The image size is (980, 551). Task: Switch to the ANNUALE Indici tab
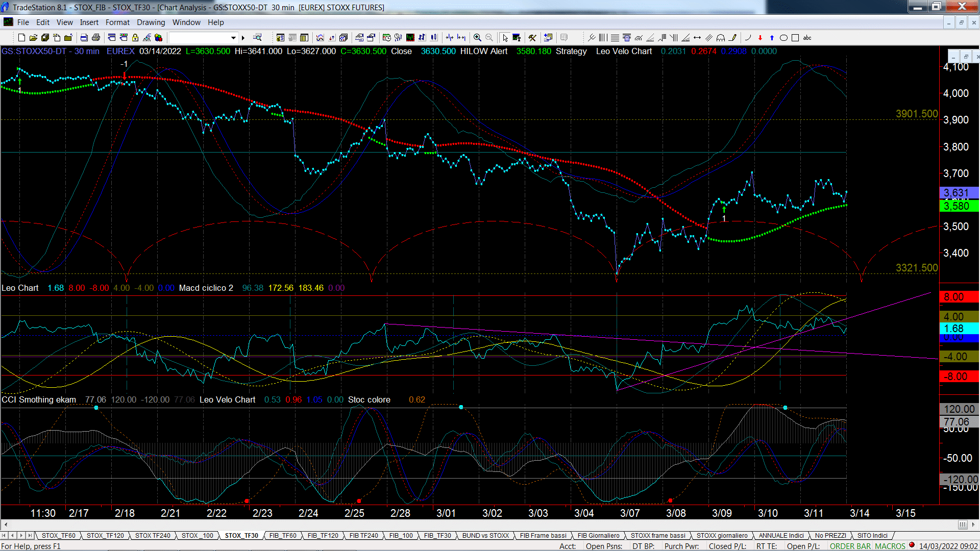tap(781, 535)
